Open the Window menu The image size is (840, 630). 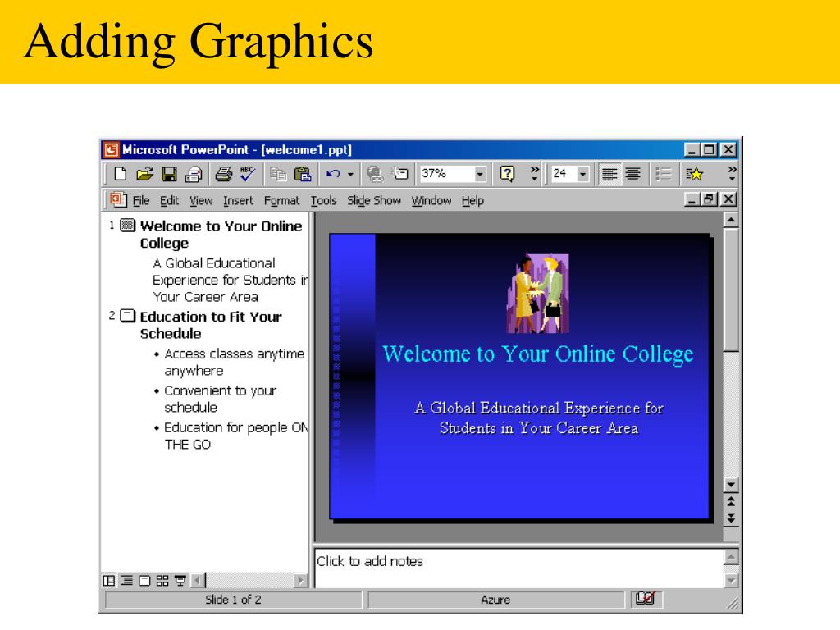tap(431, 201)
